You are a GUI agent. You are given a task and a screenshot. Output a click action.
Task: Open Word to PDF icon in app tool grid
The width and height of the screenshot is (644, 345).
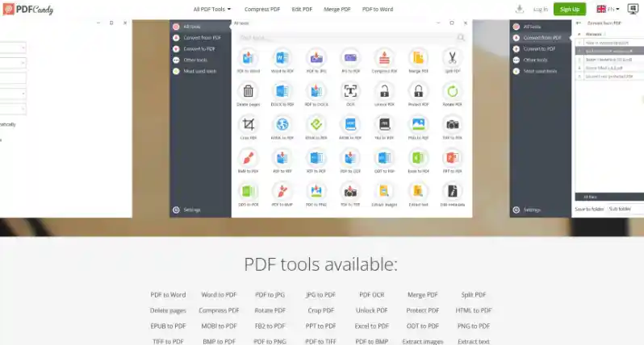click(x=282, y=58)
